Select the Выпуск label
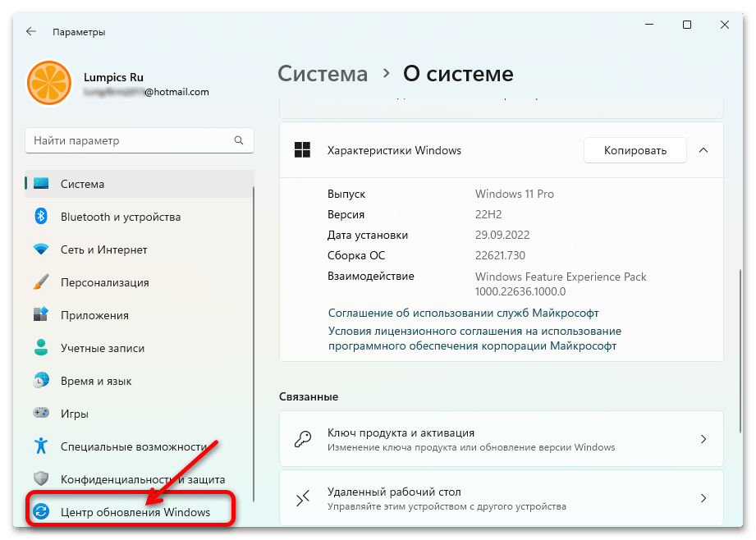Screen dimensions: 756x540 [x=346, y=194]
